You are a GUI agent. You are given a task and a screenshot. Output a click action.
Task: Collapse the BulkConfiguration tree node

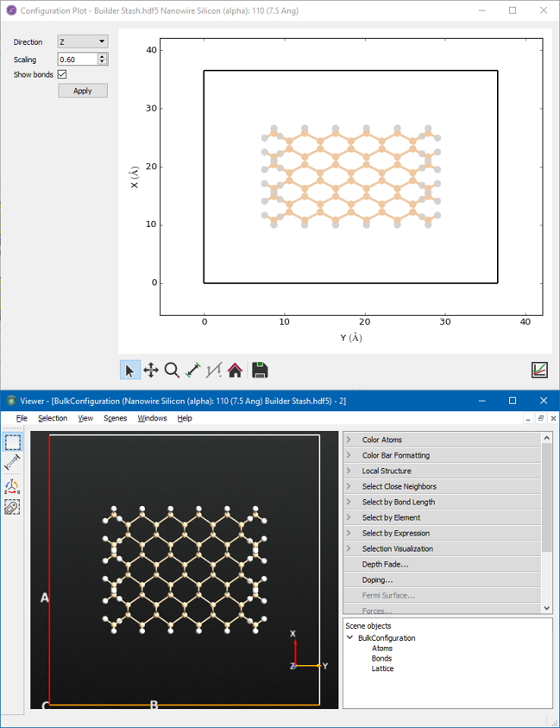[x=350, y=638]
